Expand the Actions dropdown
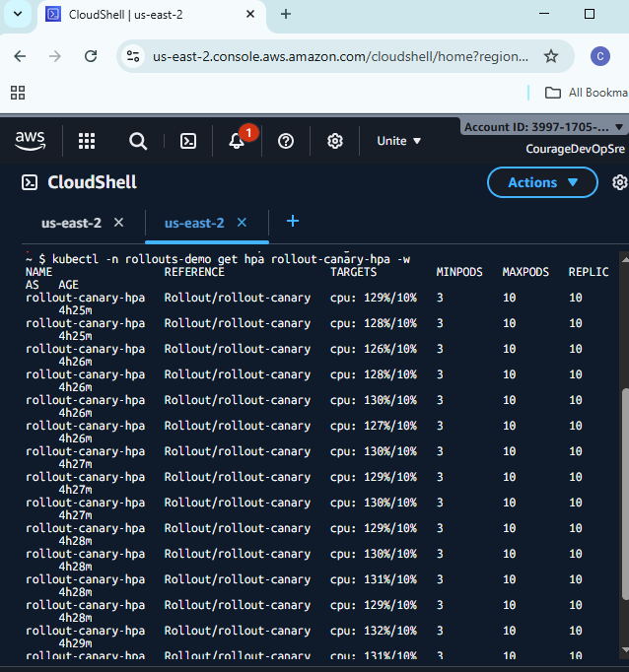The width and height of the screenshot is (629, 672). [542, 182]
